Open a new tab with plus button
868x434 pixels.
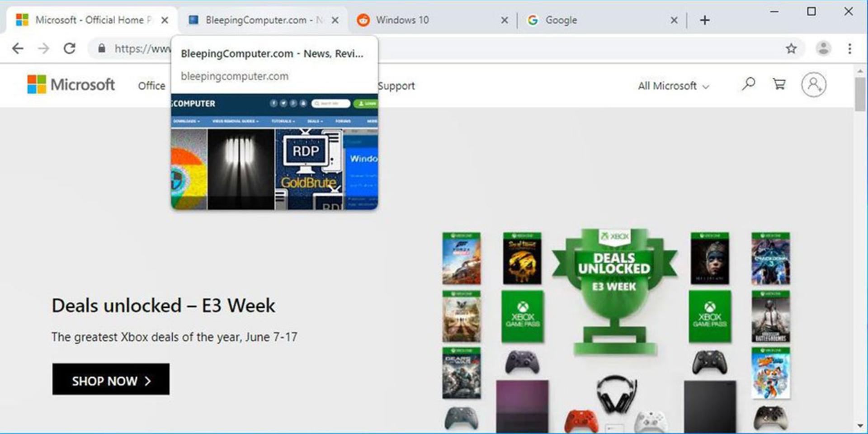coord(704,20)
